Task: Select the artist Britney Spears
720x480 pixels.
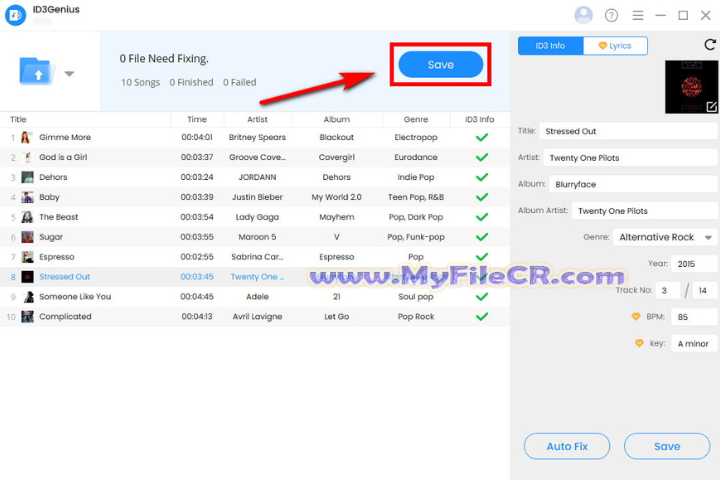Action: coord(257,137)
